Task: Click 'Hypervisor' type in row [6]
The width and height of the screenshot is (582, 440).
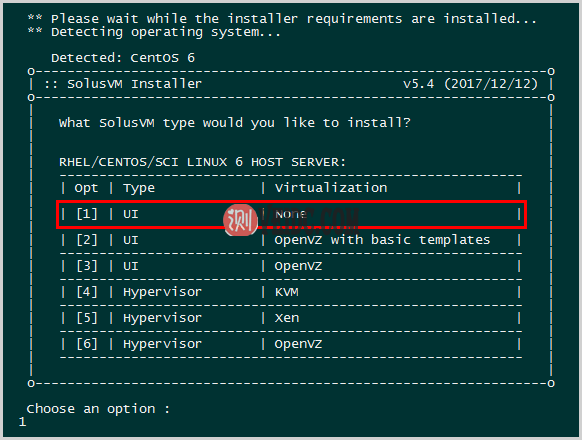Action: pyautogui.click(x=162, y=344)
